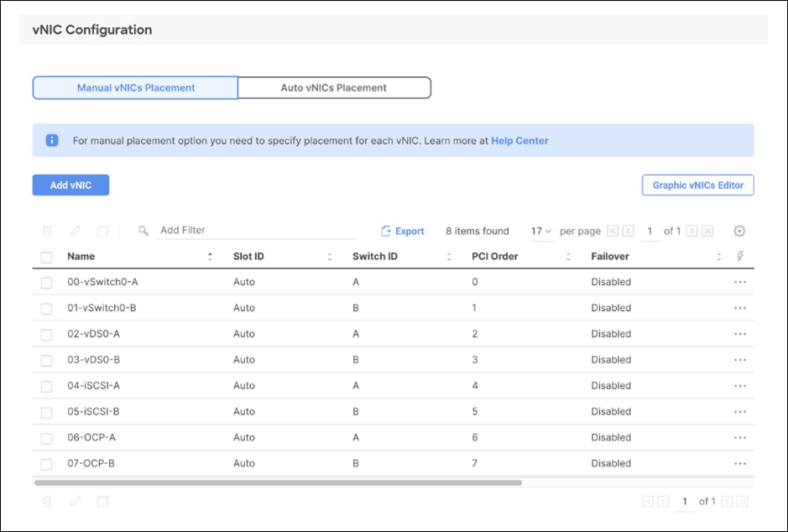Viewport: 788px width, 532px height.
Task: Open table settings gear icon
Action: (x=739, y=231)
